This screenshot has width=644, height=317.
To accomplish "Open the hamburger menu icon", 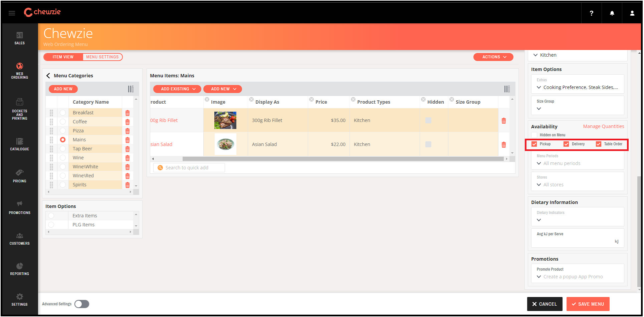I will click(x=12, y=13).
